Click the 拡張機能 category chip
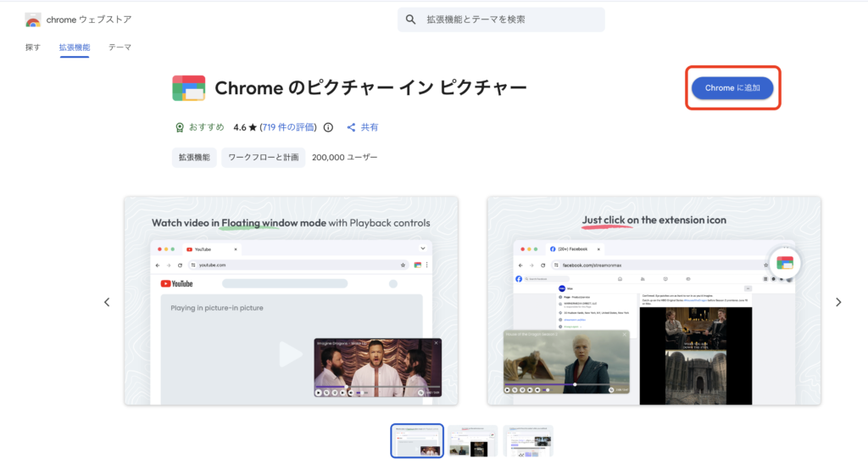The image size is (868, 464). coord(193,157)
